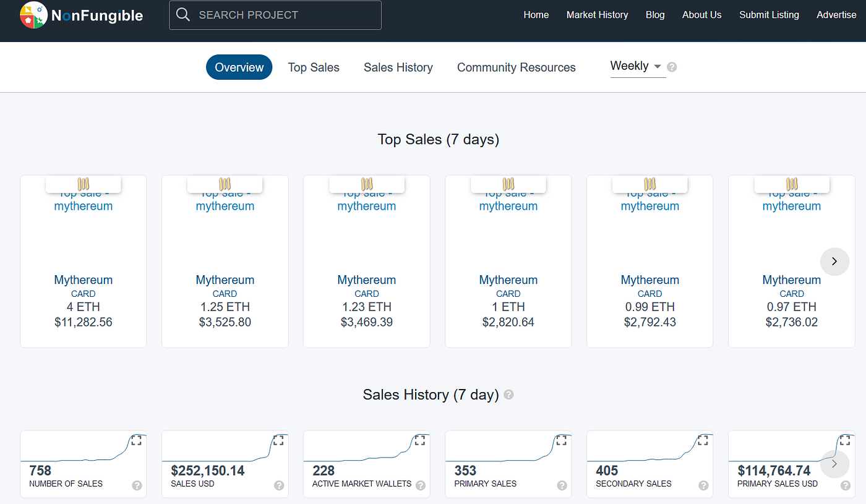Click help icon on Active Market Wallets card
Image resolution: width=866 pixels, height=504 pixels.
421,485
